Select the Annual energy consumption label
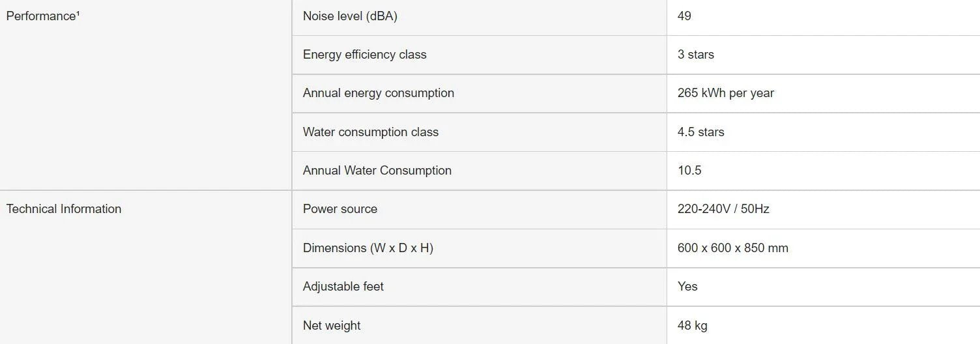 (378, 93)
